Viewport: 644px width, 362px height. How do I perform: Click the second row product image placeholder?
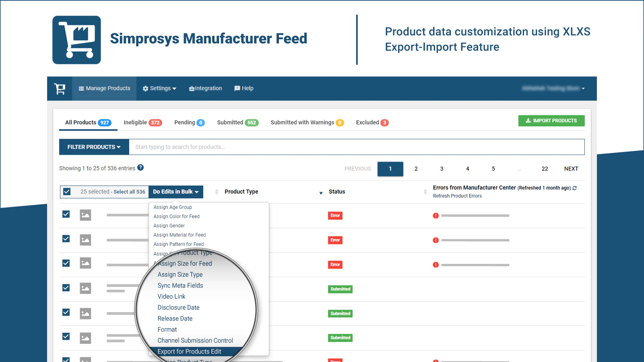(x=85, y=240)
